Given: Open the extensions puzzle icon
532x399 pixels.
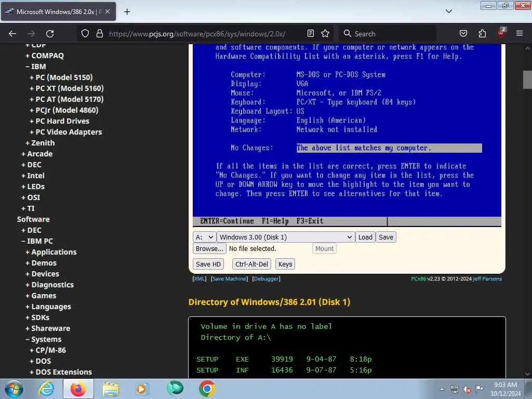Looking at the screenshot, I should coord(482,34).
